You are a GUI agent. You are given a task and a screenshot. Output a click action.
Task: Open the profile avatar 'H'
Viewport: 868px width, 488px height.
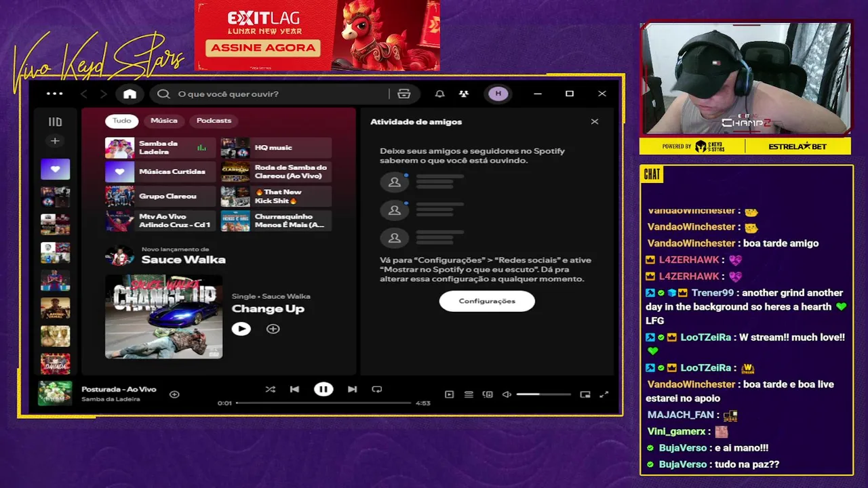(x=498, y=94)
